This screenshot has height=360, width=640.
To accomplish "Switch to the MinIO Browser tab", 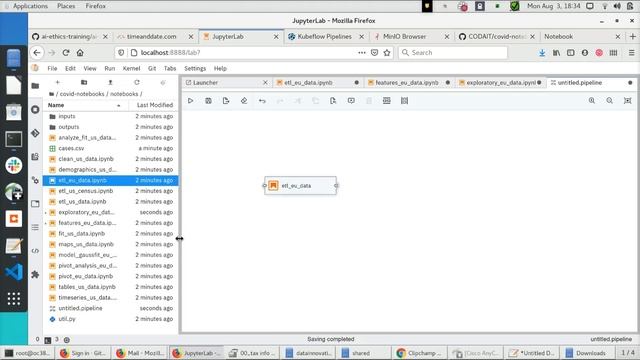I will [411, 36].
